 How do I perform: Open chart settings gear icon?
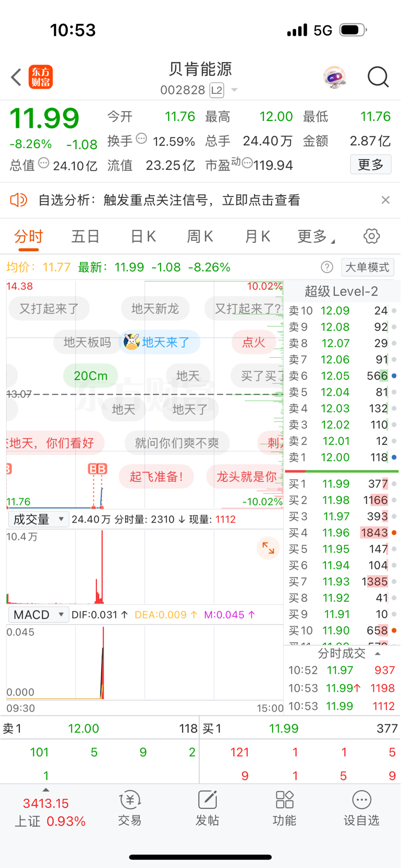tap(371, 236)
